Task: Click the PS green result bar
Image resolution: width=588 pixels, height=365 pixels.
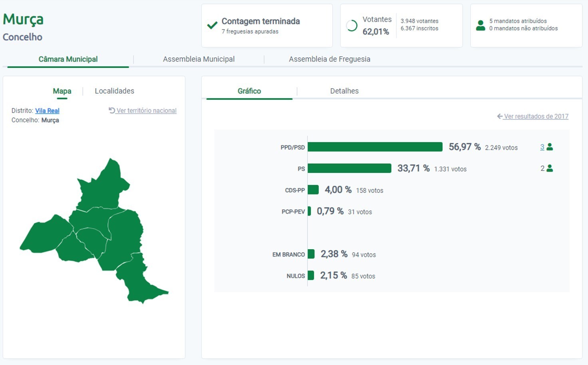Action: click(x=349, y=169)
